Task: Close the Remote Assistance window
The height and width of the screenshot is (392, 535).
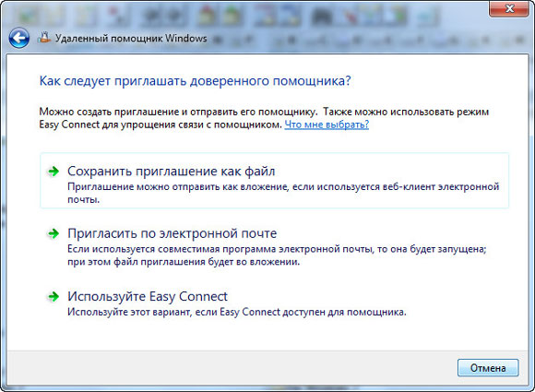Action: coord(509,8)
